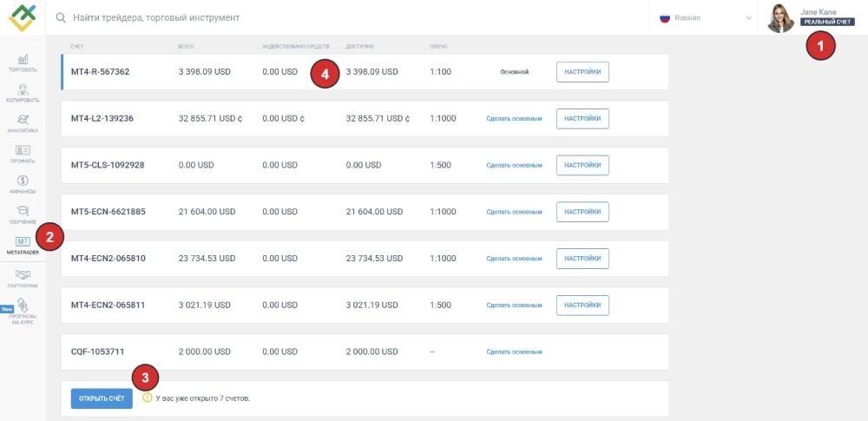Click total balance 32 855.71 USD ¢
The height and width of the screenshot is (421, 868).
click(x=211, y=119)
